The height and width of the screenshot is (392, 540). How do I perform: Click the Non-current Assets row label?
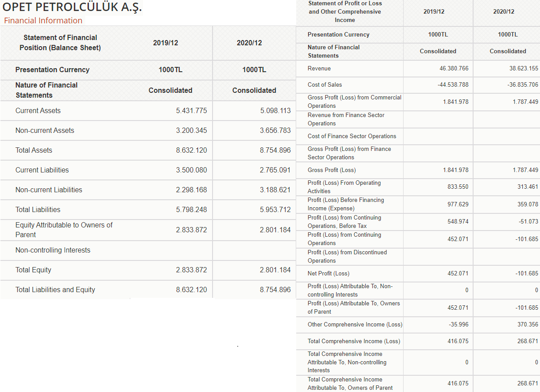tap(45, 131)
